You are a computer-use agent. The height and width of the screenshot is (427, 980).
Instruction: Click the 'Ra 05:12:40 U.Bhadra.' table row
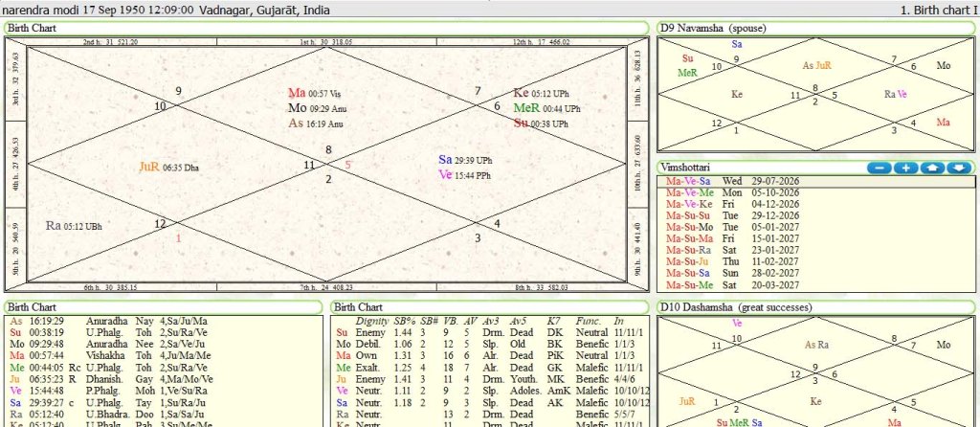(x=164, y=414)
